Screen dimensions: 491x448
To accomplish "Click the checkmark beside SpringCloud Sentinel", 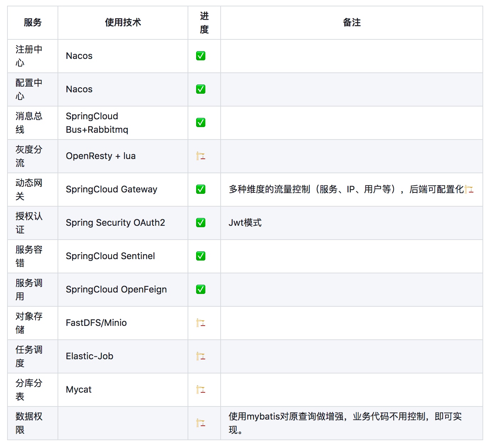I will pos(201,256).
